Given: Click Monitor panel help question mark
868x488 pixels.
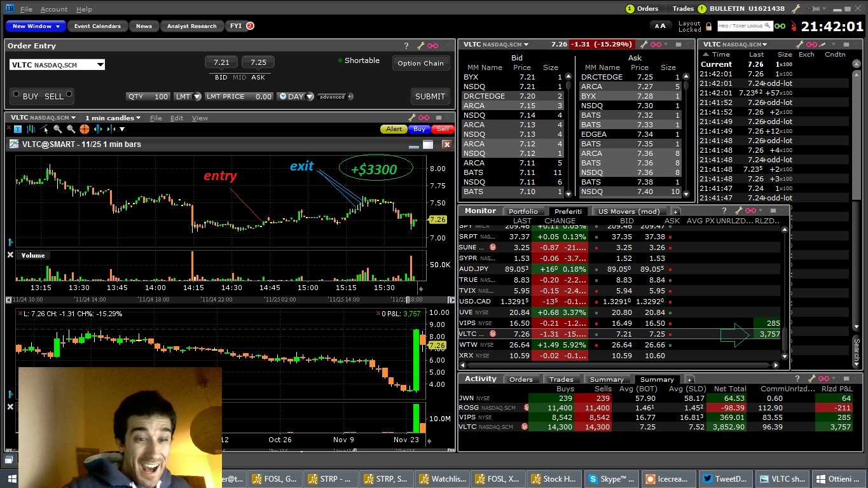Looking at the screenshot, I should [x=724, y=211].
